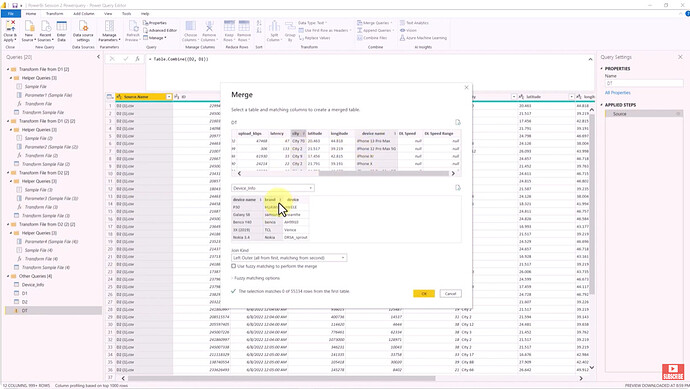Close the Merge dialog
690x389 pixels.
(x=466, y=88)
